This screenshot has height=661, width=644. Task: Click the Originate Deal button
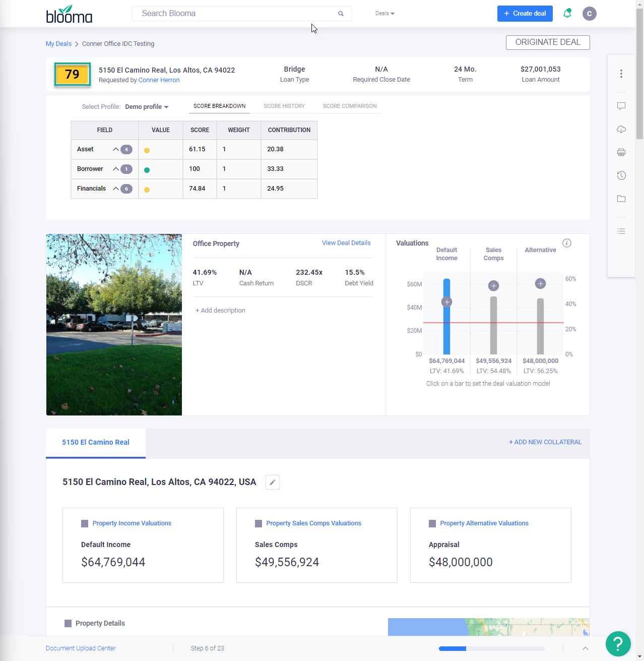548,42
